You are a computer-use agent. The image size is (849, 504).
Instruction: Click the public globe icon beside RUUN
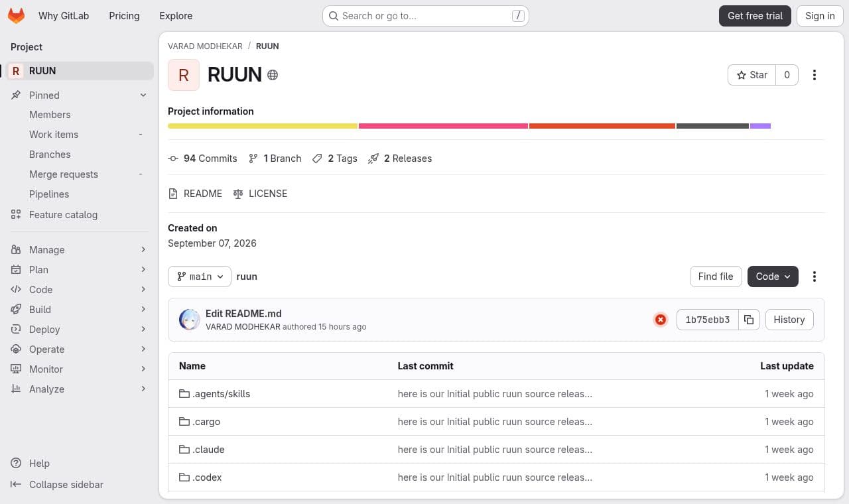click(x=273, y=75)
